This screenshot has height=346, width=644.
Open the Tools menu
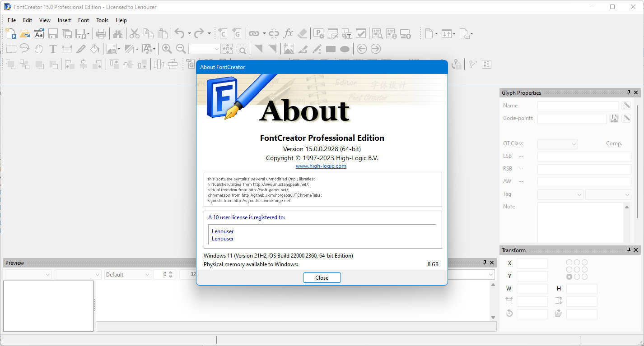[103, 20]
